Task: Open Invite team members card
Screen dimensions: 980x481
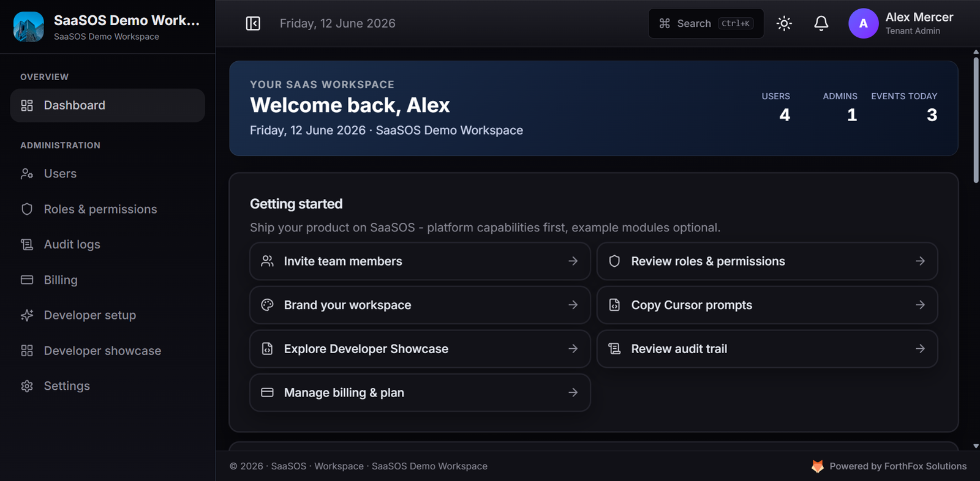Action: (420, 261)
